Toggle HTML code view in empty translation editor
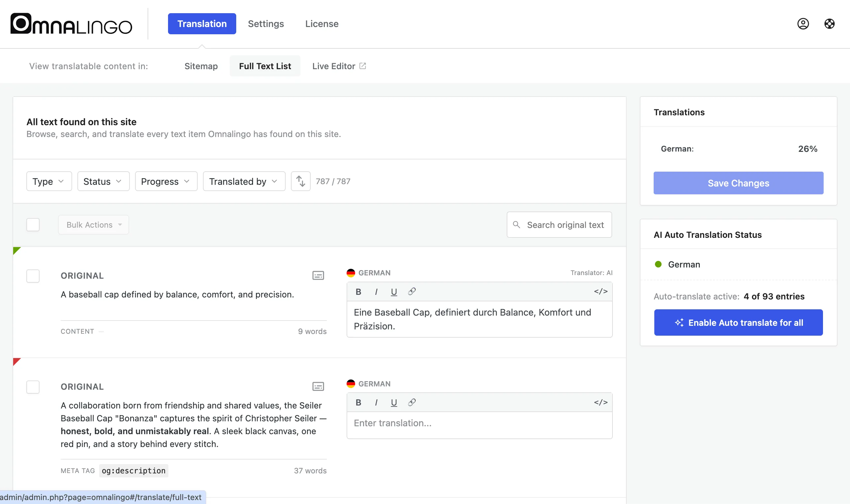Image resolution: width=850 pixels, height=504 pixels. point(600,403)
